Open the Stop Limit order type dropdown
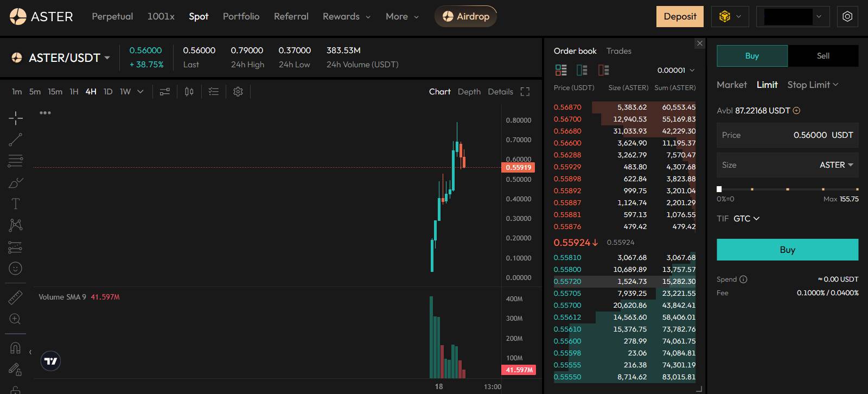This screenshot has width=868, height=394. (x=813, y=85)
